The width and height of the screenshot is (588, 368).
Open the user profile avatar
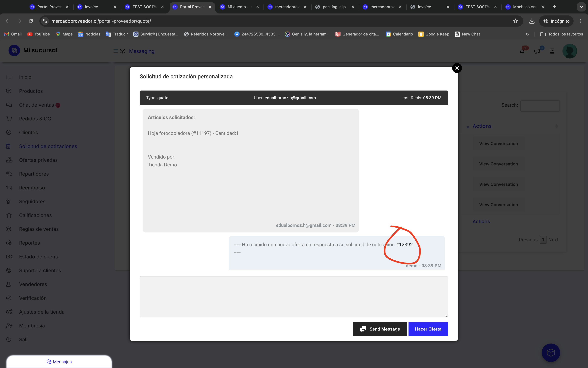(x=569, y=51)
